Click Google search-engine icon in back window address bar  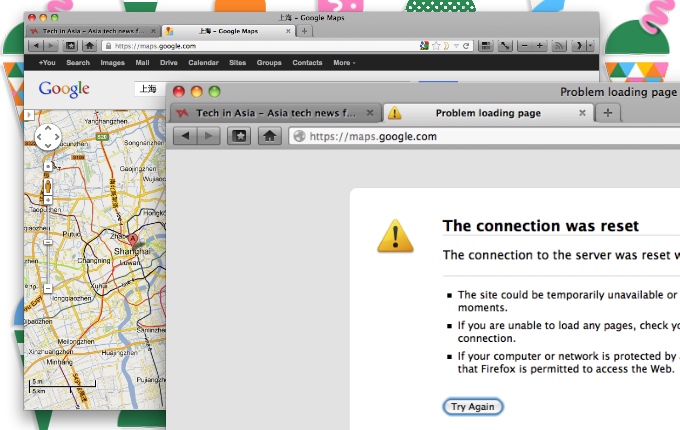coord(425,46)
